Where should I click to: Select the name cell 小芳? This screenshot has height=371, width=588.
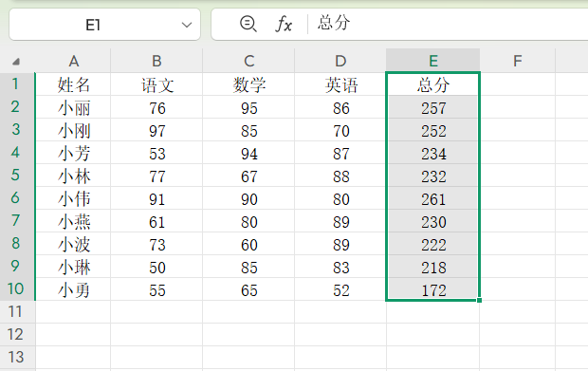coord(74,154)
